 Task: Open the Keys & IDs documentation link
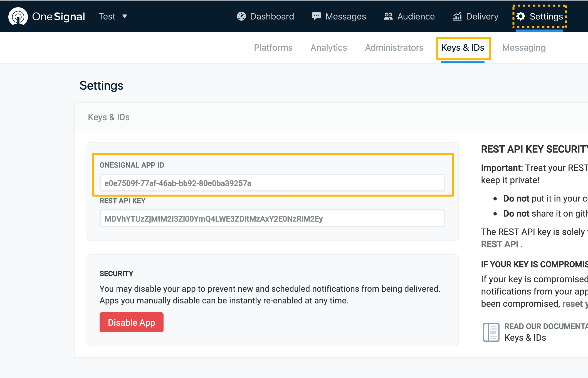(x=525, y=338)
